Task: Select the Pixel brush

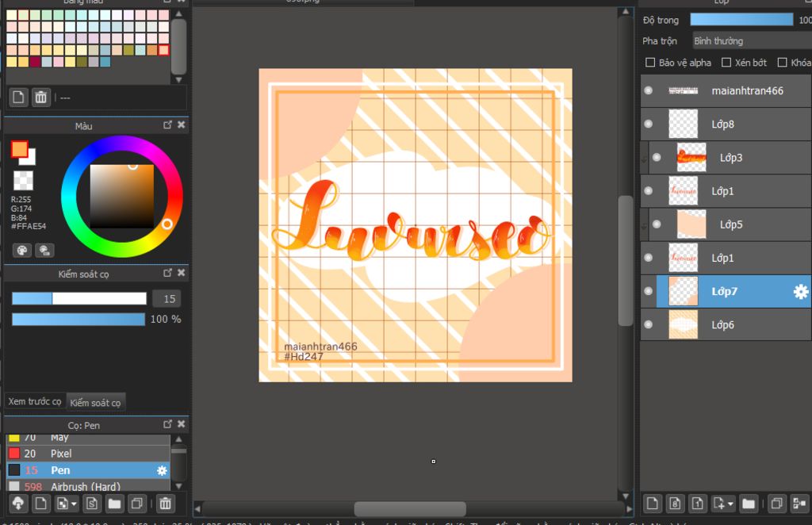Action: pos(88,454)
